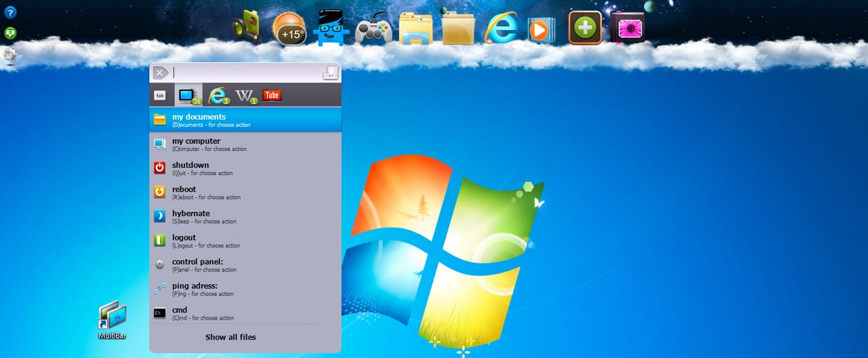Click the green logout icon
Image resolution: width=868 pixels, height=358 pixels.
(x=159, y=241)
